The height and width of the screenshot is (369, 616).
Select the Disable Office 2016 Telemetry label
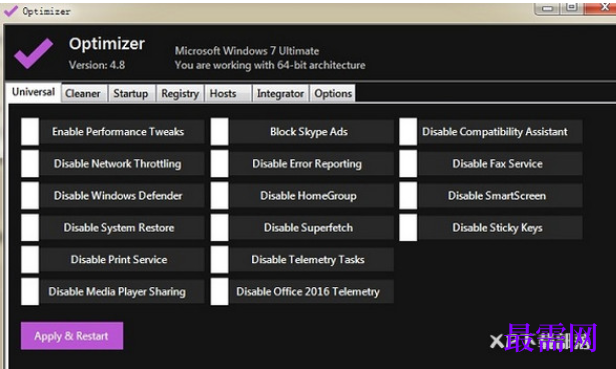[x=312, y=292]
